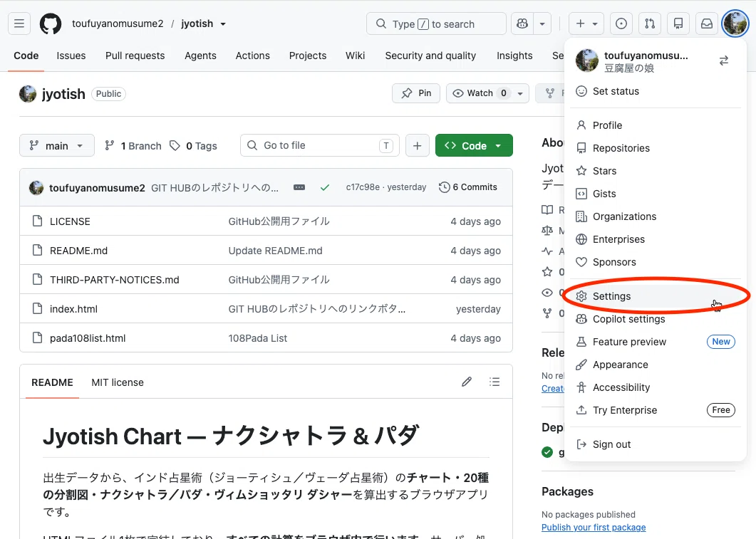Click the Watch button

(x=480, y=93)
